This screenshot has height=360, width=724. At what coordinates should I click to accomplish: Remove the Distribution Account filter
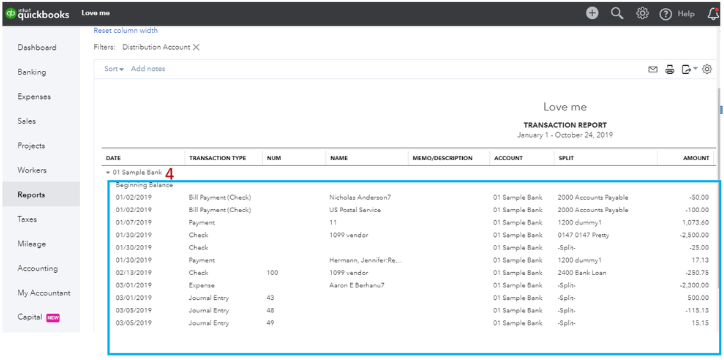[x=196, y=47]
